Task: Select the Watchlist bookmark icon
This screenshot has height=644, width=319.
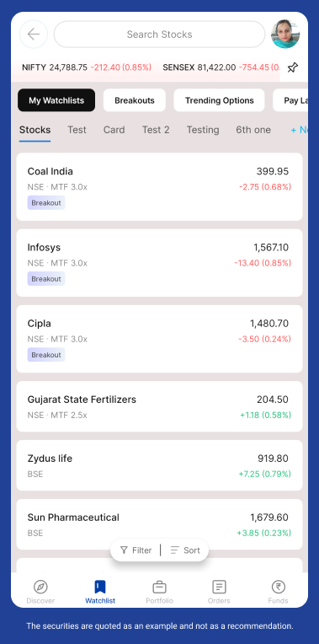Action: pos(100,587)
